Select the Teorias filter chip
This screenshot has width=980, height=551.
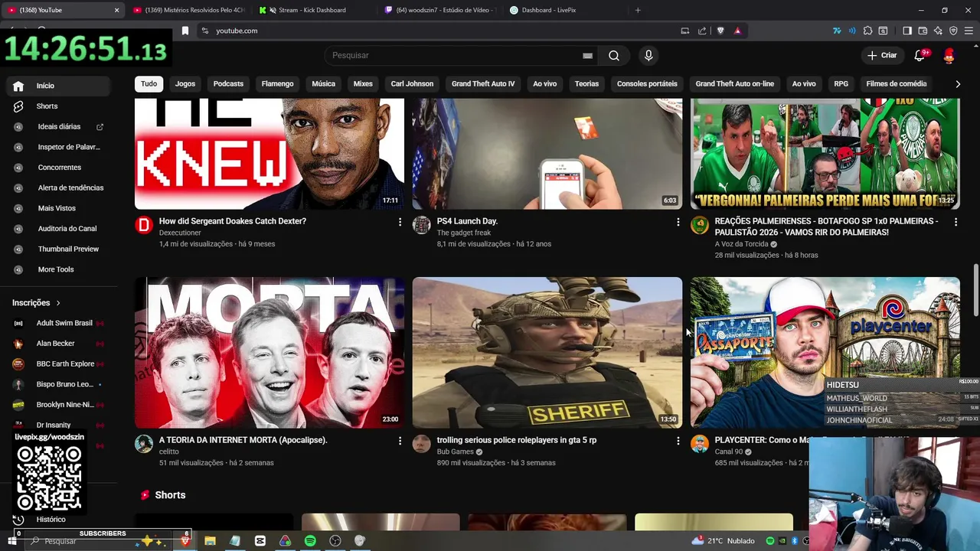(586, 84)
